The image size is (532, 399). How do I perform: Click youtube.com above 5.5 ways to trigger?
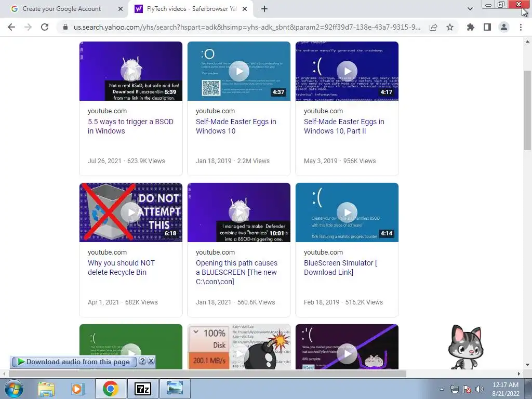(107, 111)
